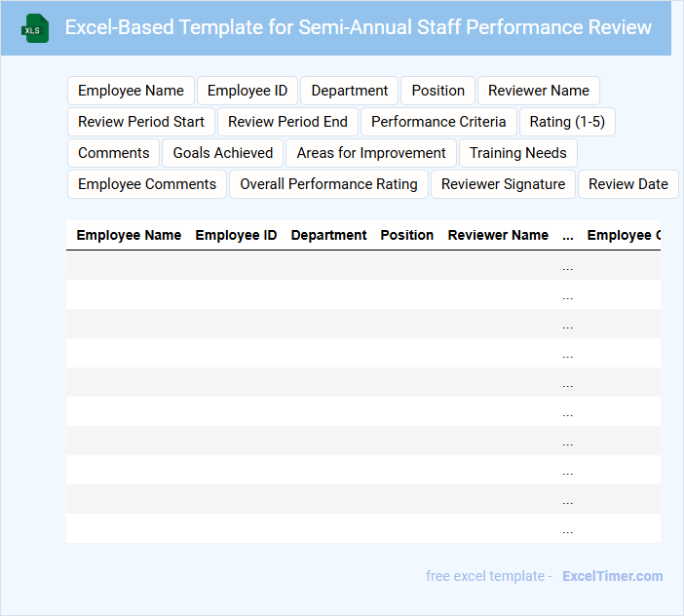Select the Training Needs tag
This screenshot has height=616, width=684.
[x=517, y=153]
